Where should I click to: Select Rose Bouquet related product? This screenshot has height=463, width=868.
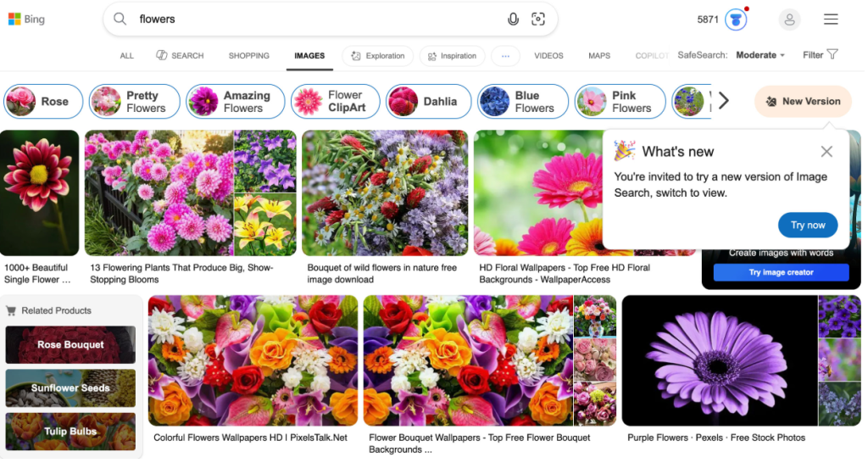pos(70,345)
